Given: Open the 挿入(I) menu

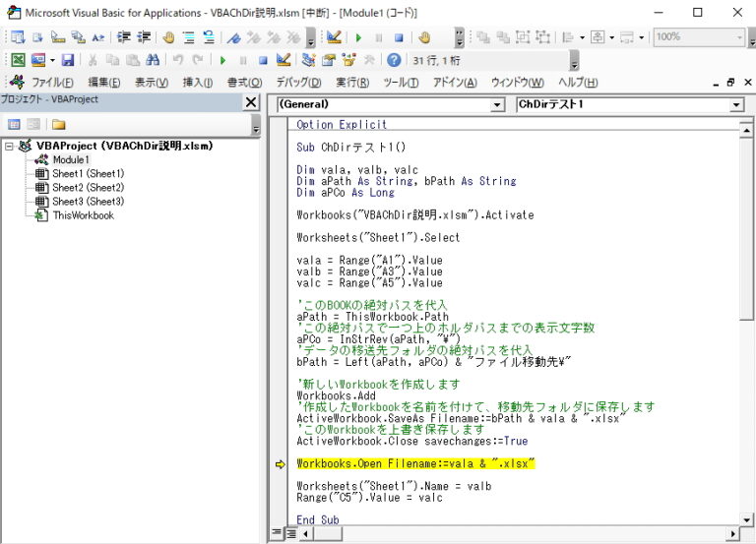Looking at the screenshot, I should (197, 83).
